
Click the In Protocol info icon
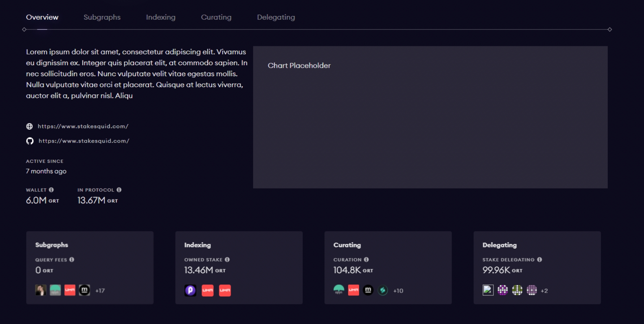tap(119, 190)
